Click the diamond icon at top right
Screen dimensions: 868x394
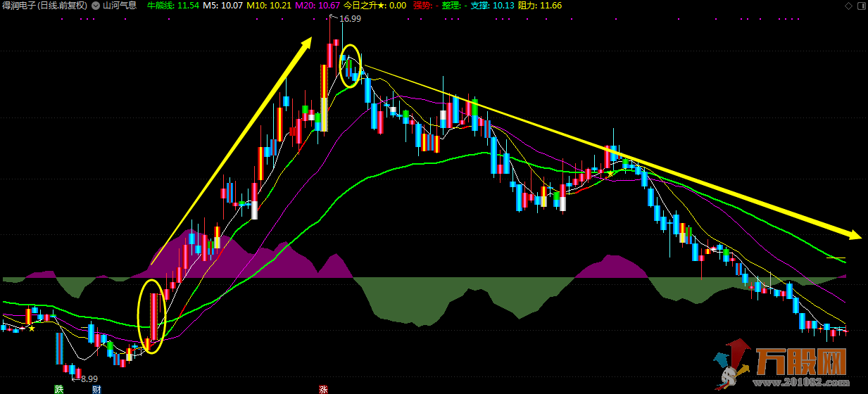tap(848, 6)
